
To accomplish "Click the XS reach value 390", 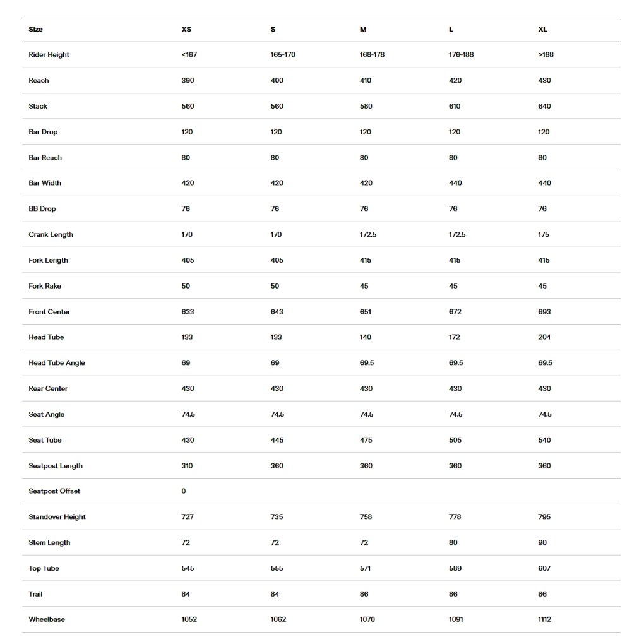I will pos(188,81).
